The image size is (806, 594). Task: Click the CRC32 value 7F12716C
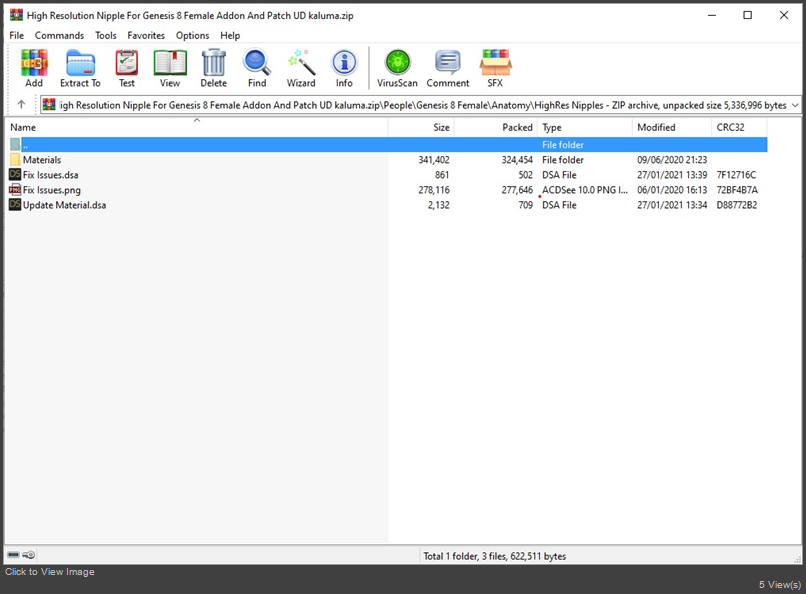[x=736, y=175]
